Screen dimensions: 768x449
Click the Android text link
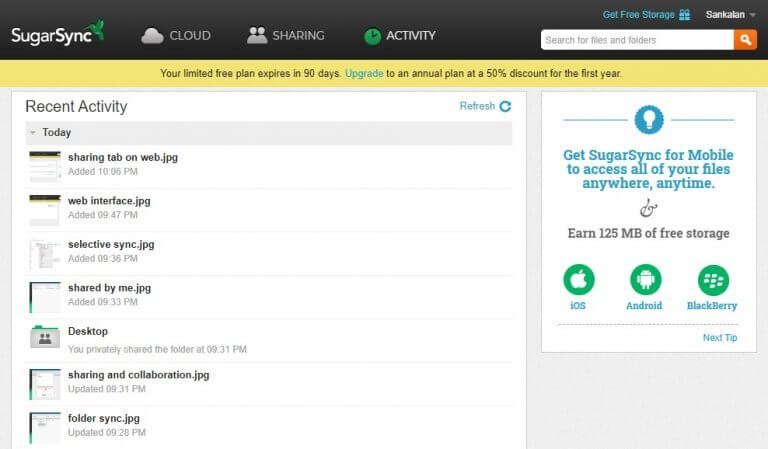coord(644,306)
